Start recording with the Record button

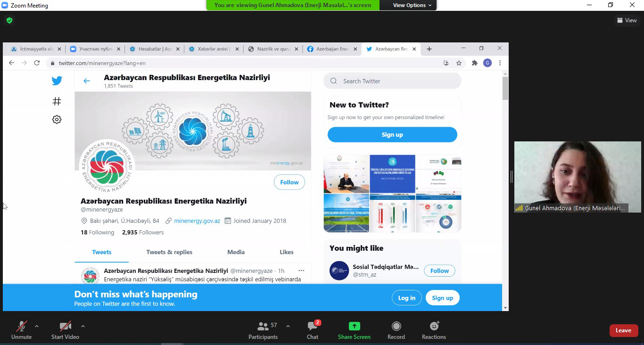click(x=396, y=330)
